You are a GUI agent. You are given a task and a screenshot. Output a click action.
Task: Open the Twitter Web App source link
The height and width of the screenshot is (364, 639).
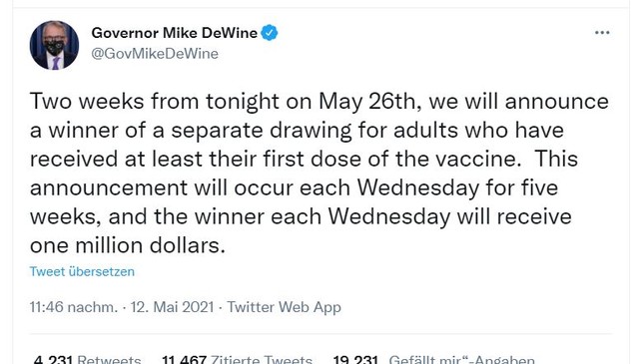[x=284, y=307]
